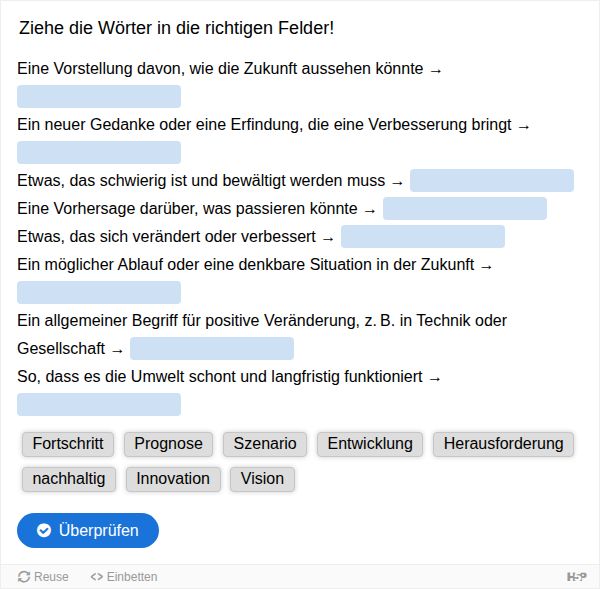The height and width of the screenshot is (589, 600).
Task: Click the Reuse link with arrows icon
Action: (x=43, y=576)
